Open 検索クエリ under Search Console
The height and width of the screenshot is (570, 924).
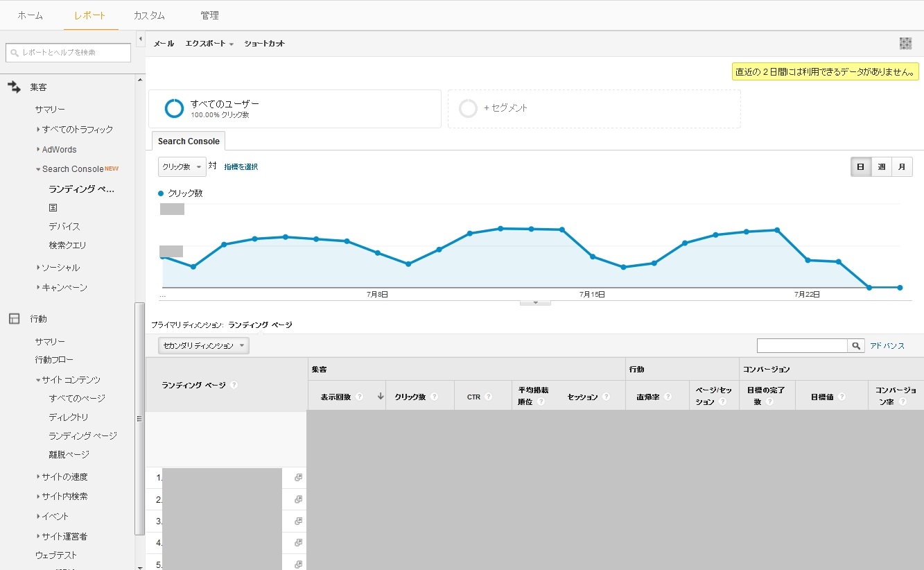68,245
